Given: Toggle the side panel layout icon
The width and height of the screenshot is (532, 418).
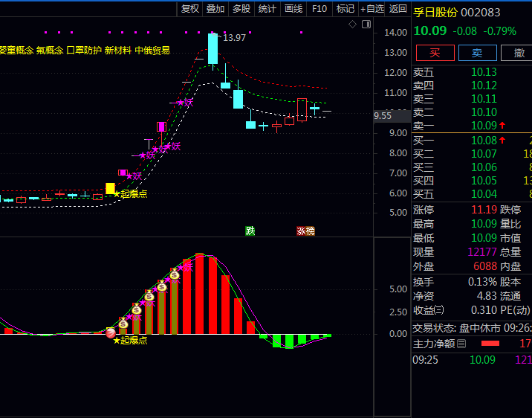Looking at the screenshot, I should [366, 24].
